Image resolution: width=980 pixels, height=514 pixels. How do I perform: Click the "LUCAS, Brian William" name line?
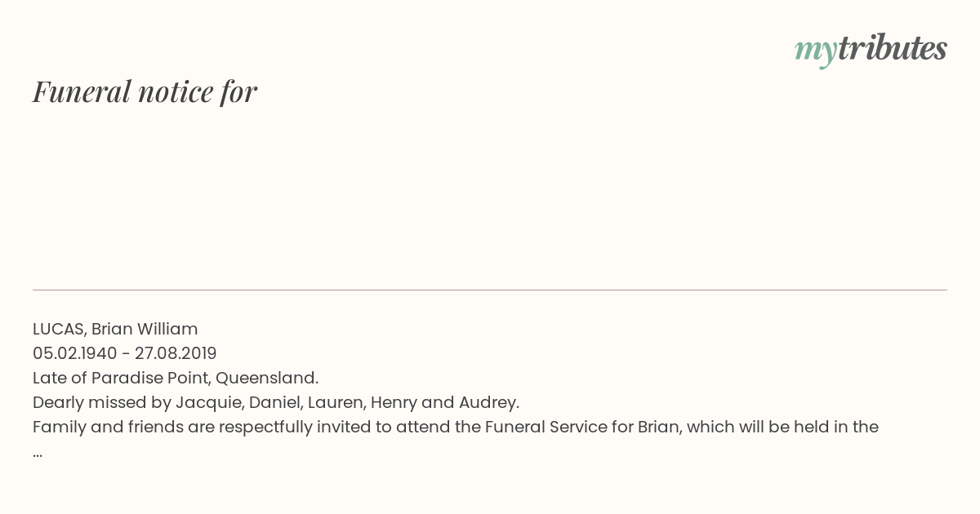(x=115, y=329)
